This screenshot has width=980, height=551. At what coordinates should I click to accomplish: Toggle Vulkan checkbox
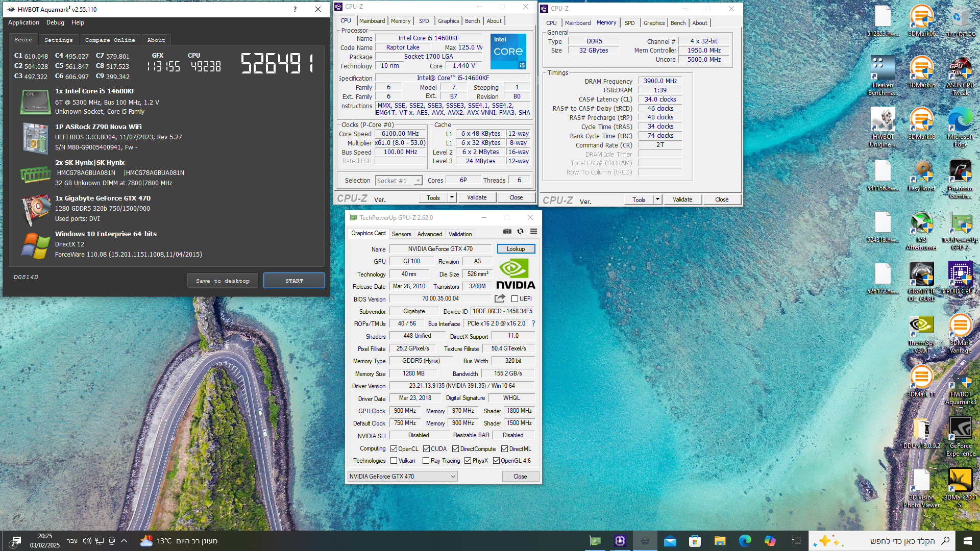pyautogui.click(x=394, y=461)
